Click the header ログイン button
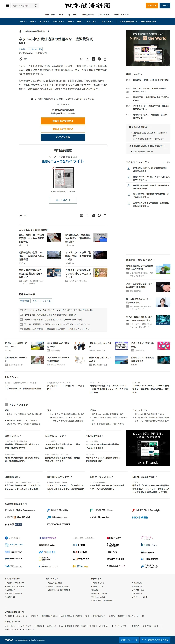The height and width of the screenshot is (644, 175). (165, 6)
